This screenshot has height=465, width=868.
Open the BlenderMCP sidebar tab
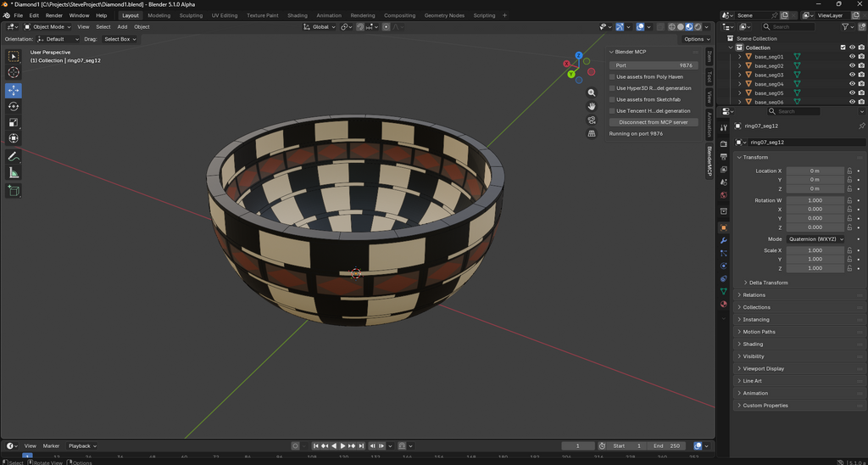[709, 162]
